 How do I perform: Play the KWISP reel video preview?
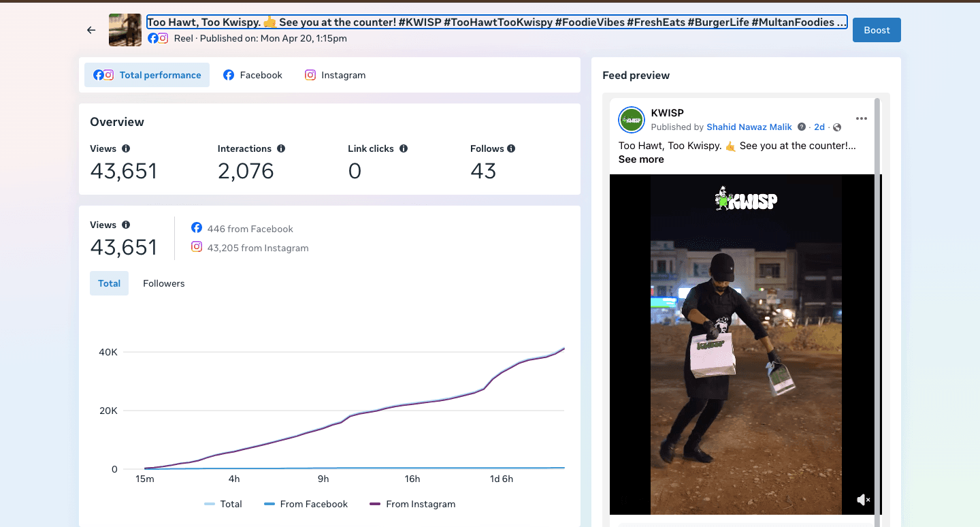pyautogui.click(x=746, y=345)
